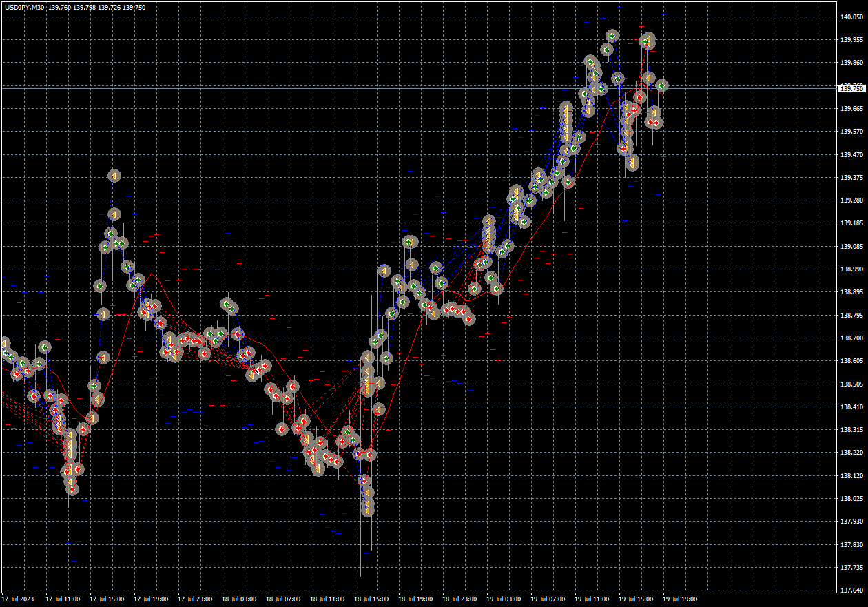Click the 17 Jul 19:00 time label
The width and height of the screenshot is (868, 607).
(151, 599)
